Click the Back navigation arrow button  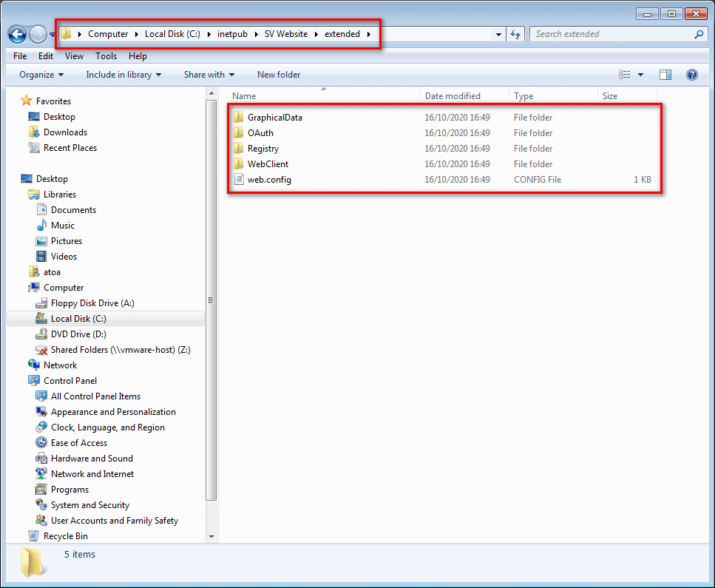(x=18, y=34)
